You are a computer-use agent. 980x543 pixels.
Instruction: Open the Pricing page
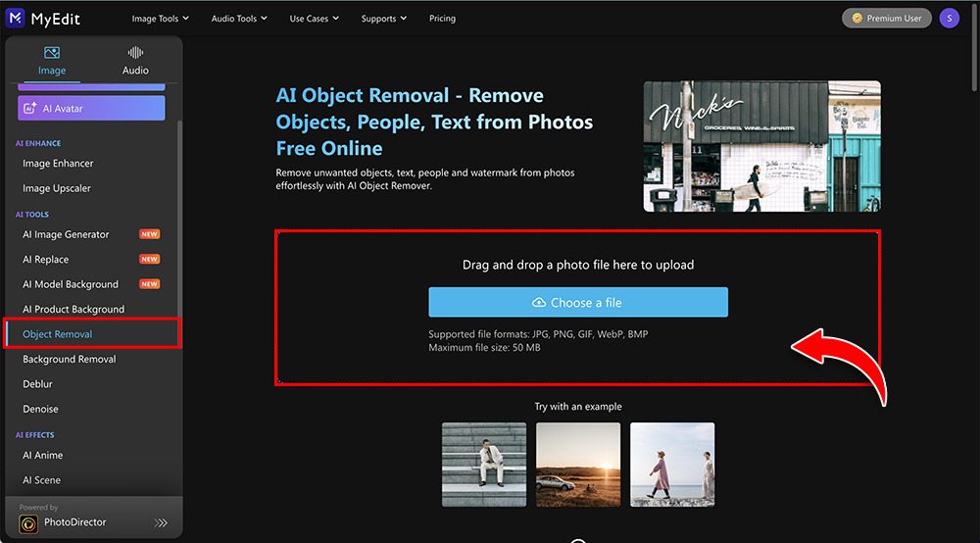click(442, 19)
